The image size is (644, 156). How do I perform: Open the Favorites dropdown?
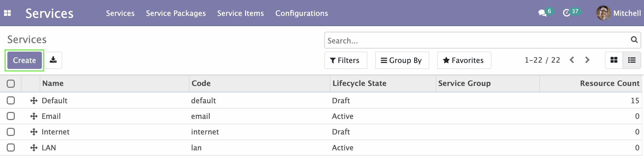tap(464, 60)
